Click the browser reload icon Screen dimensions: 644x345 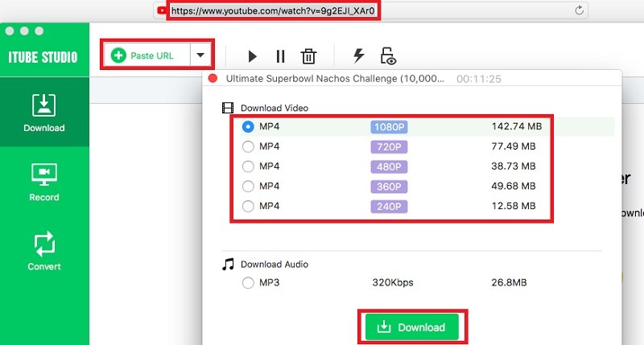coord(579,10)
